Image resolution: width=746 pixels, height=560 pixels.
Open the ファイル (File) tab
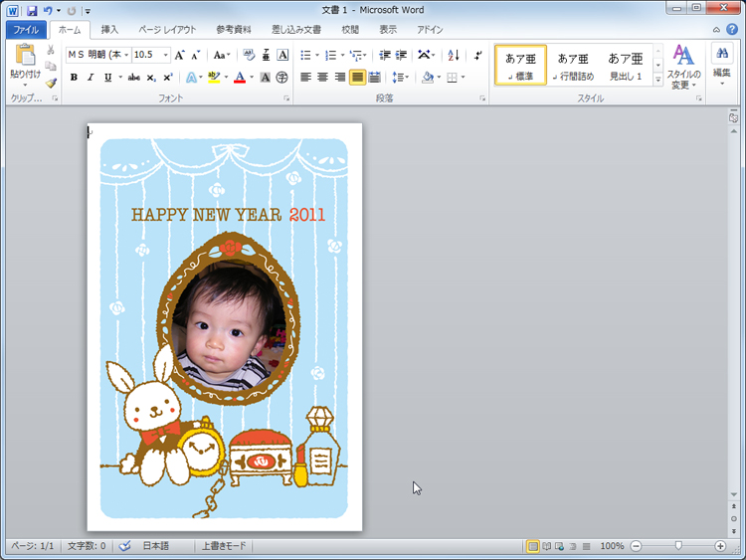coord(26,30)
